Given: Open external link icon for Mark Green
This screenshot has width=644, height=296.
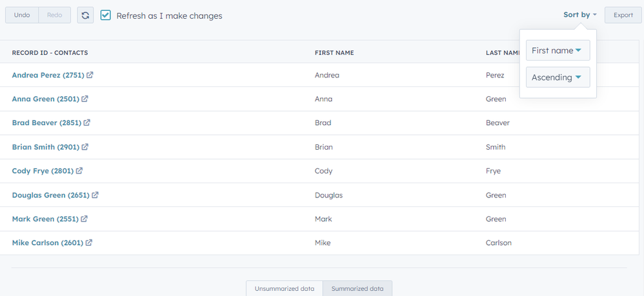Looking at the screenshot, I should coord(84,219).
